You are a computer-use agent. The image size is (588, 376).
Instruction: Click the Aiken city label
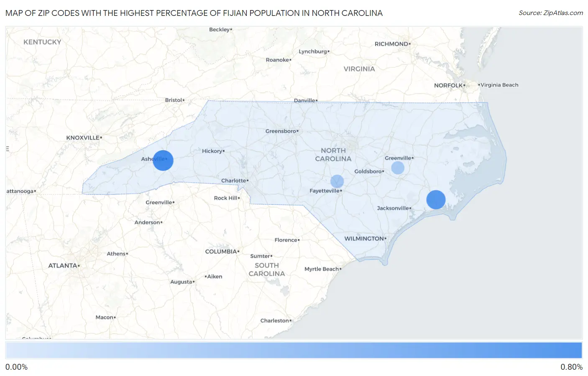[215, 276]
